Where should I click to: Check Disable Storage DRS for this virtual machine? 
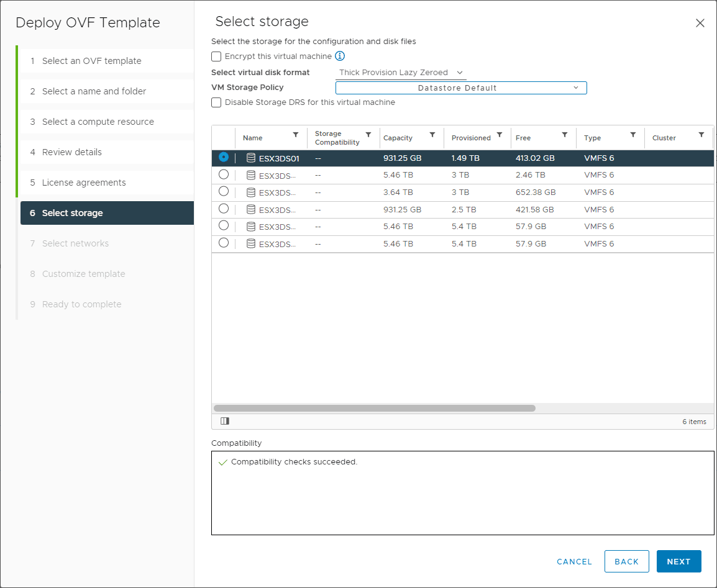point(216,102)
